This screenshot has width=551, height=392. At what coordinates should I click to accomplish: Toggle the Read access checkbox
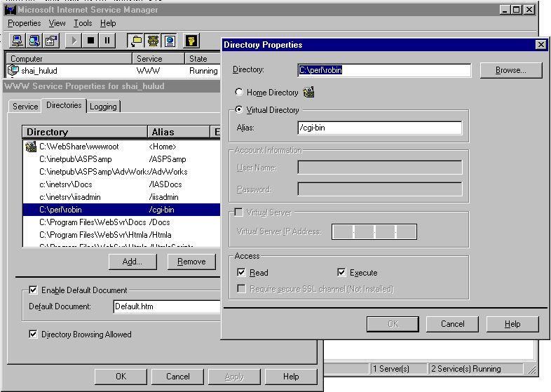pyautogui.click(x=241, y=273)
